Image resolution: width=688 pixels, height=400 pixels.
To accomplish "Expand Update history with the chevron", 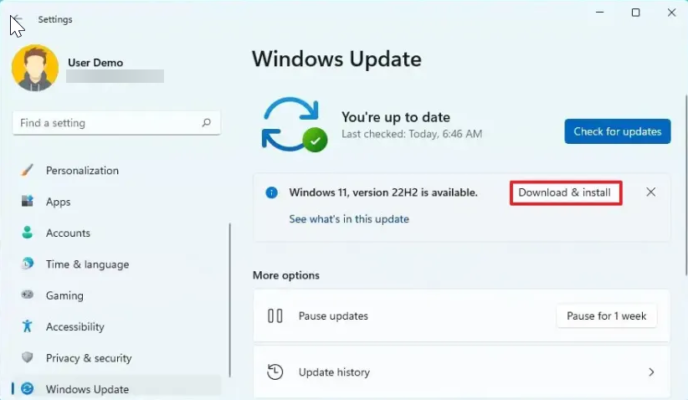I will point(651,372).
